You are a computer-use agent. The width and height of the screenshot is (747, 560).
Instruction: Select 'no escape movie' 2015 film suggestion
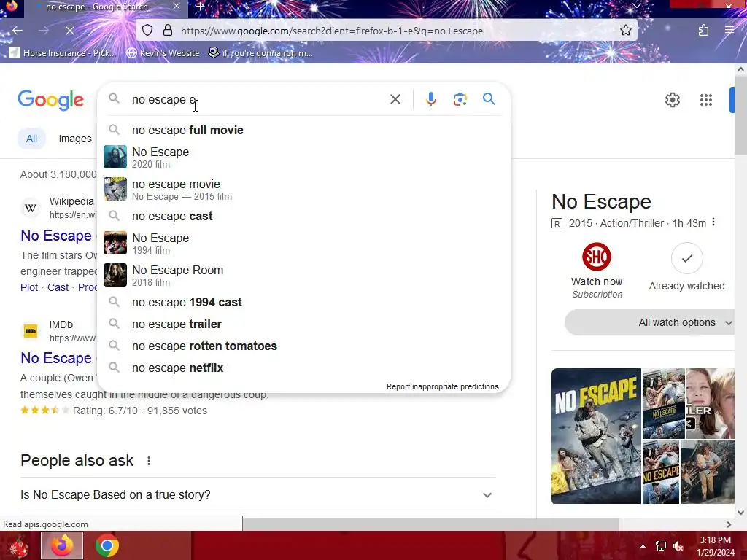click(303, 190)
